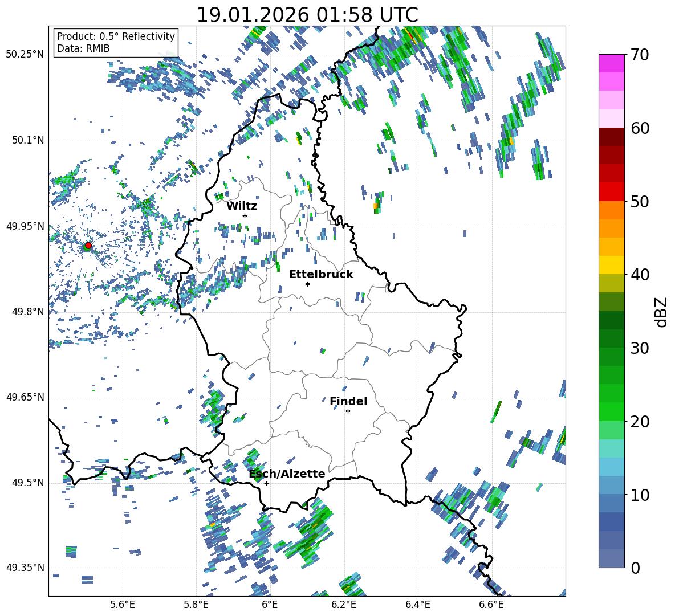The width and height of the screenshot is (675, 616).
Task: Click the 49.65°N latitude label
Action: click(25, 397)
